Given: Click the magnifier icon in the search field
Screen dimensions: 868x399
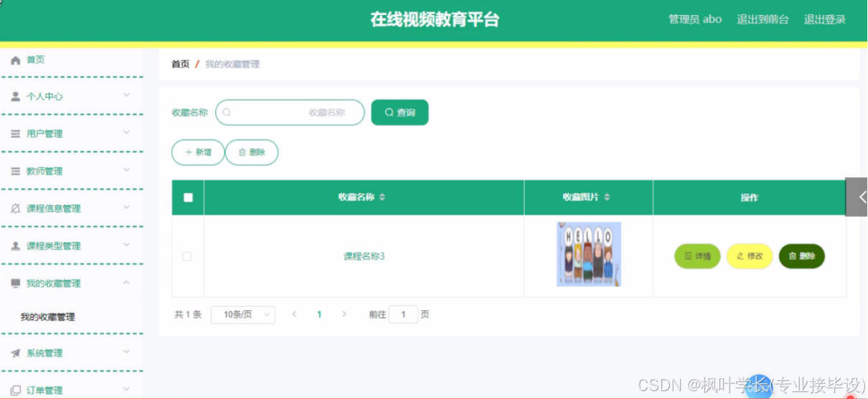Looking at the screenshot, I should [227, 112].
